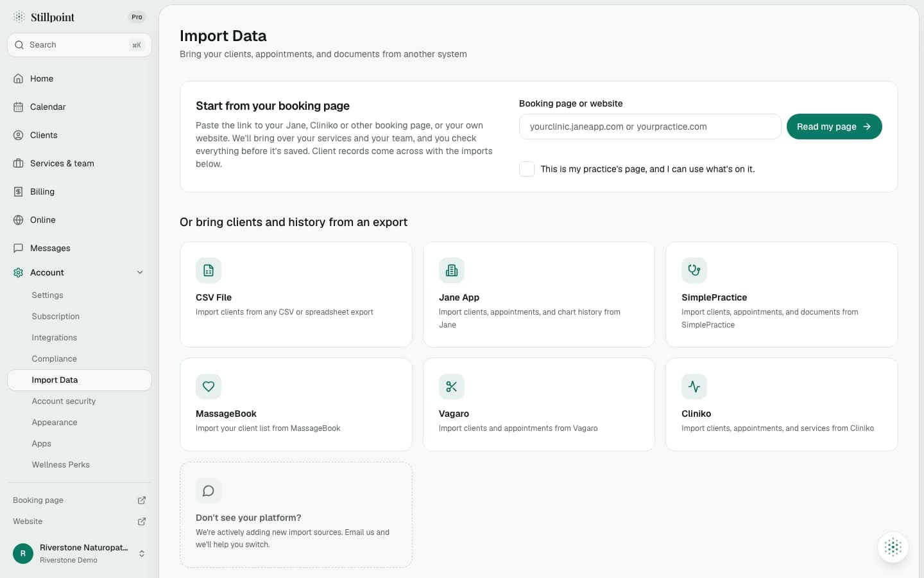Screen dimensions: 924x578
Task: Click the 'Riverstone Demo' account subtitle
Action: [x=69, y=560]
